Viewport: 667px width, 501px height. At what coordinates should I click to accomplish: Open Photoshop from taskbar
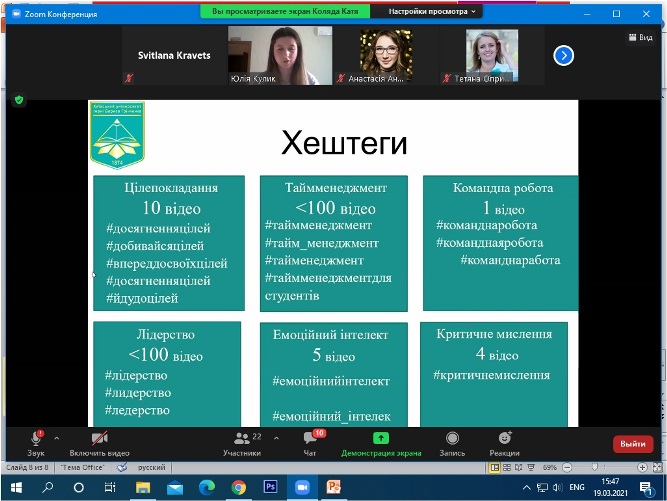point(271,487)
